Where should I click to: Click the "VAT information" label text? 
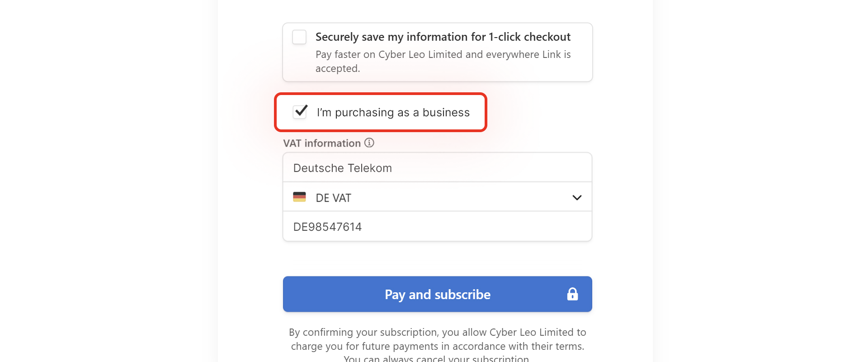coord(322,143)
